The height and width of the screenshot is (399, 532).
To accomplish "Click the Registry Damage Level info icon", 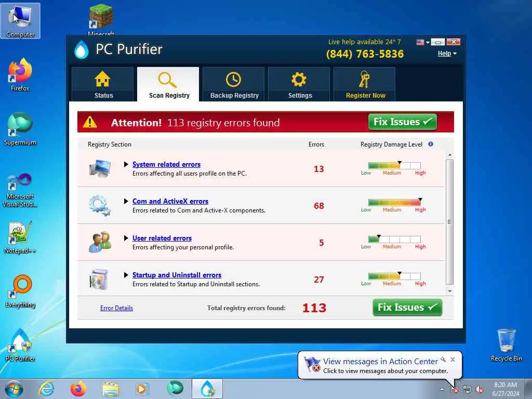I will pos(431,144).
